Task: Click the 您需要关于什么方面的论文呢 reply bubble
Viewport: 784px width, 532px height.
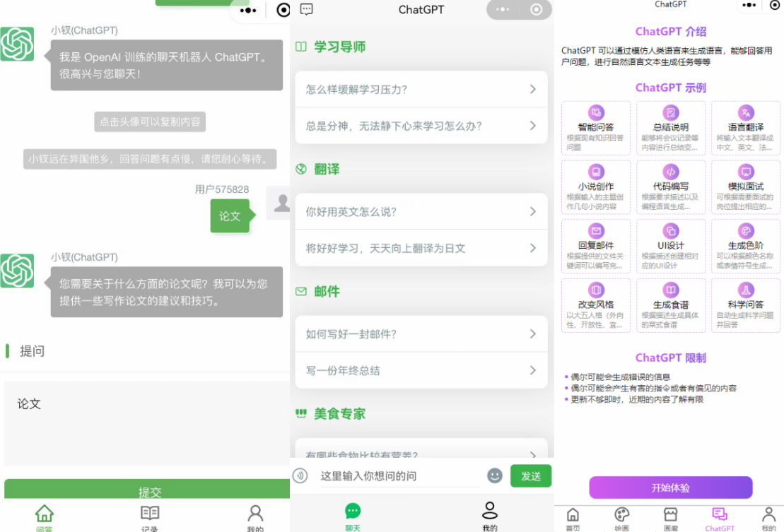Action: click(x=167, y=292)
